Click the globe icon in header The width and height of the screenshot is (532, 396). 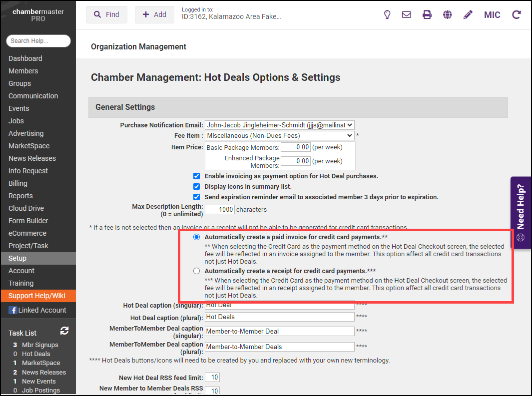click(x=447, y=14)
